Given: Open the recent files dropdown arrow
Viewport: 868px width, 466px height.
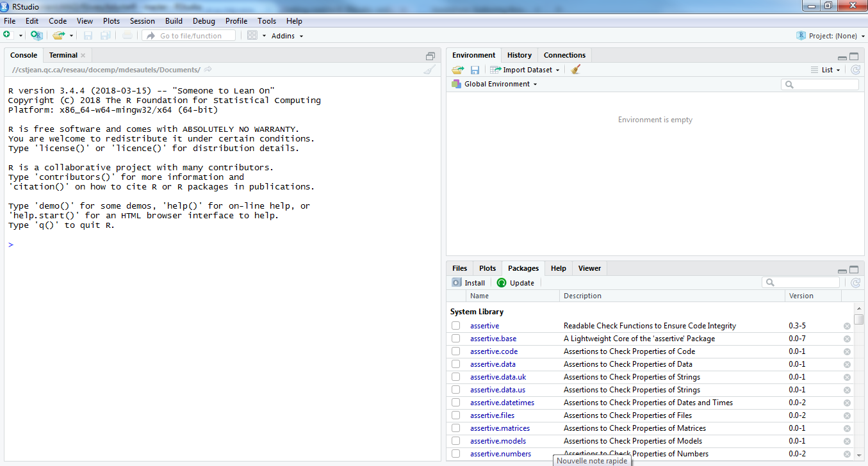Looking at the screenshot, I should (71, 36).
